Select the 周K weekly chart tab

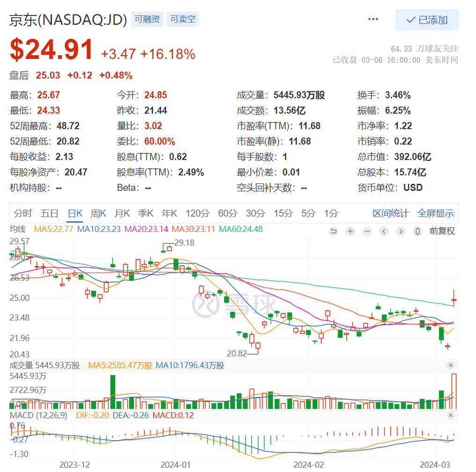pos(98,213)
